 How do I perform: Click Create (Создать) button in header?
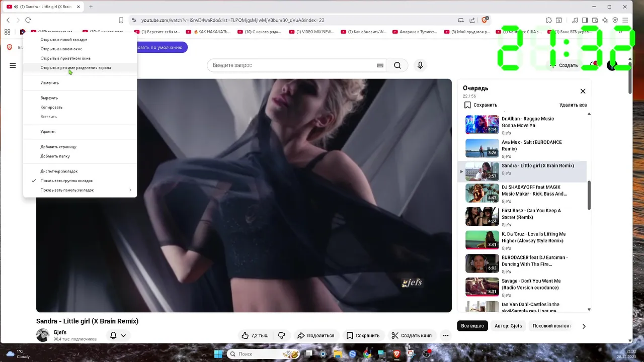[x=564, y=65]
